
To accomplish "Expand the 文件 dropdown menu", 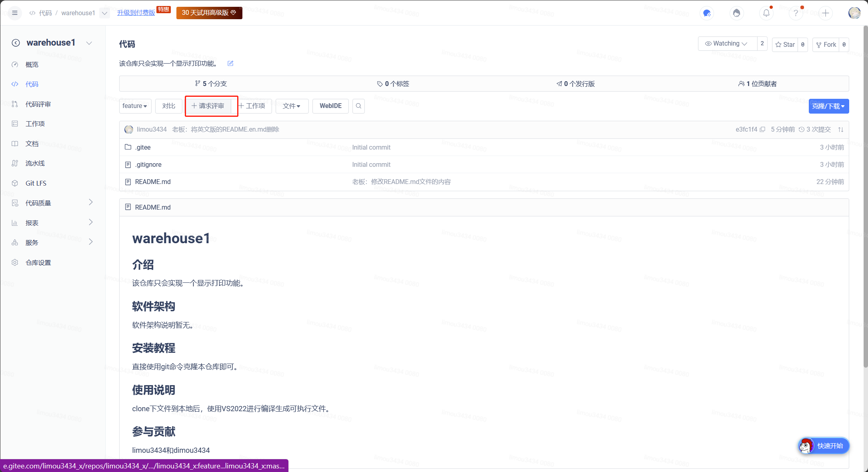I will tap(292, 106).
